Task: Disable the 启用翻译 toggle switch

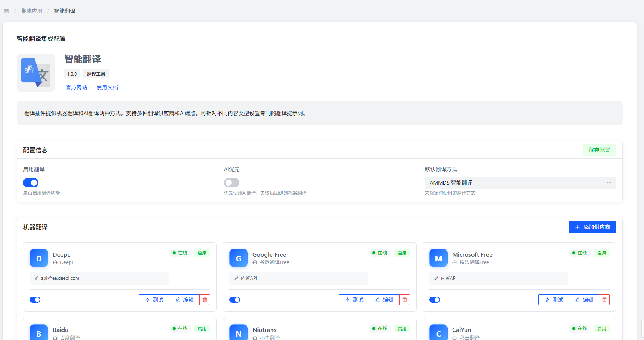Action: click(31, 183)
